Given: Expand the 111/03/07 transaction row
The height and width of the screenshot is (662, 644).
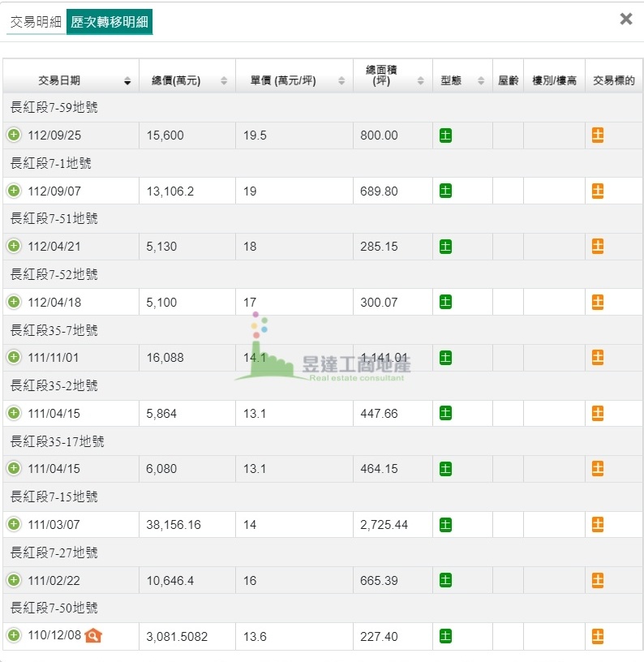Looking at the screenshot, I should 14,524.
